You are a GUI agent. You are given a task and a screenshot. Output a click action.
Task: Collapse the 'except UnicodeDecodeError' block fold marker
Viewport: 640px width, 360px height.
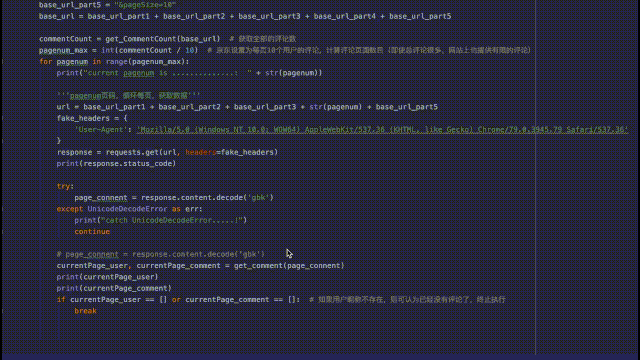tap(3, 209)
